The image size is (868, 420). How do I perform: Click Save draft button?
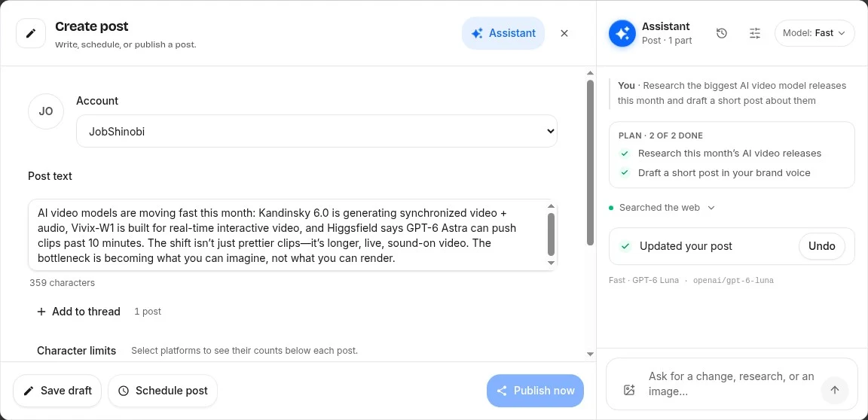pos(57,391)
